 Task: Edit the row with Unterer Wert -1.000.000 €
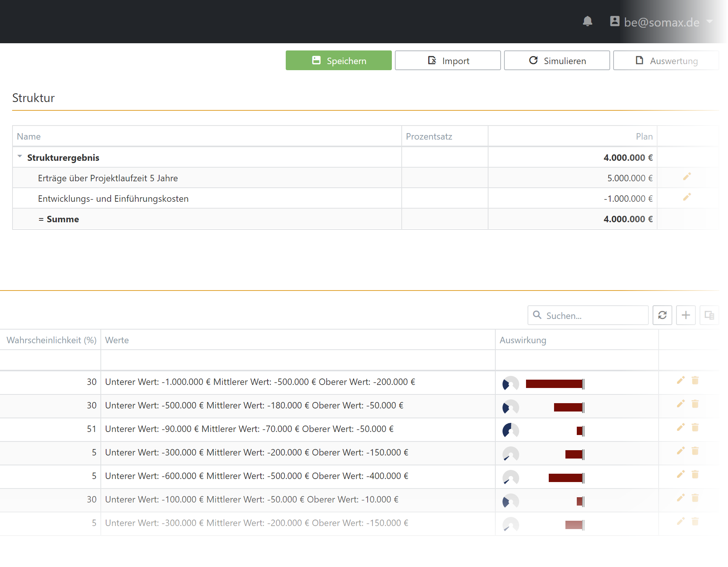tap(681, 380)
